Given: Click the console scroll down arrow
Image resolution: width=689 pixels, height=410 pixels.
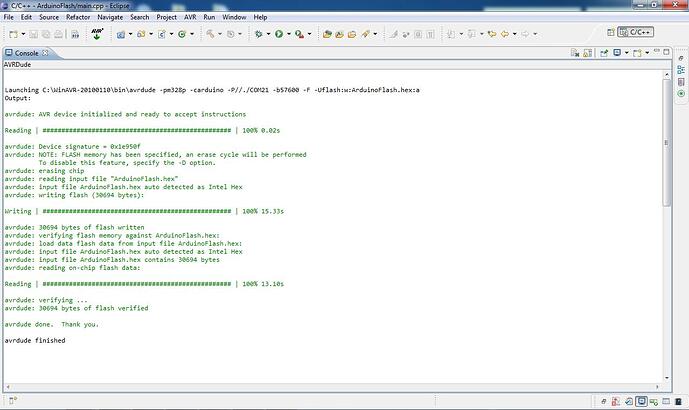Looking at the screenshot, I should coord(667,378).
